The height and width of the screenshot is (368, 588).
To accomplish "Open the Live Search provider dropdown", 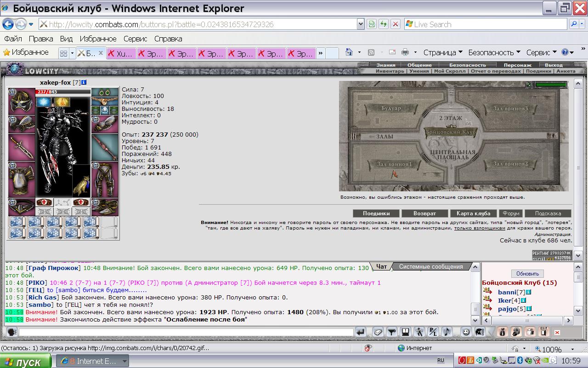I will click(583, 24).
